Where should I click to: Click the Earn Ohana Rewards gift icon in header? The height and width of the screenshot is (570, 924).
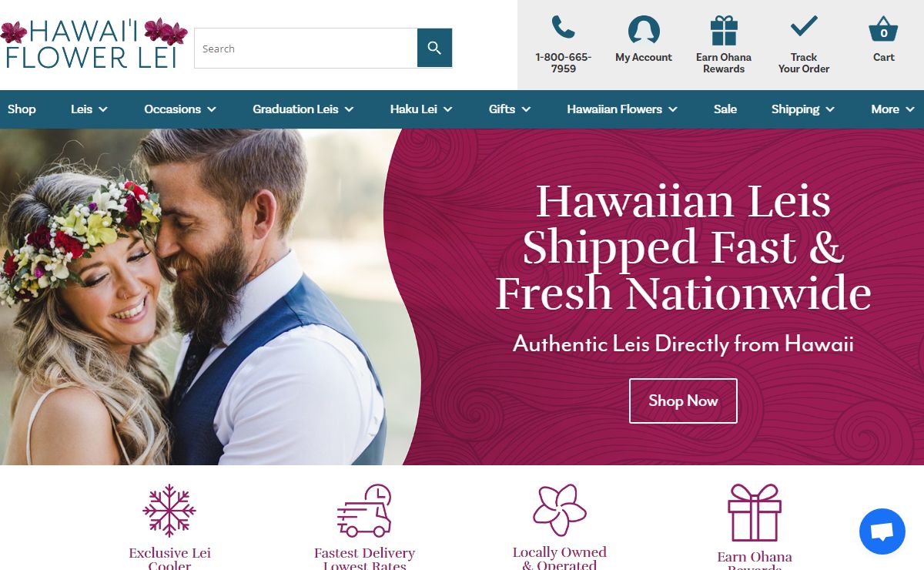pyautogui.click(x=724, y=32)
